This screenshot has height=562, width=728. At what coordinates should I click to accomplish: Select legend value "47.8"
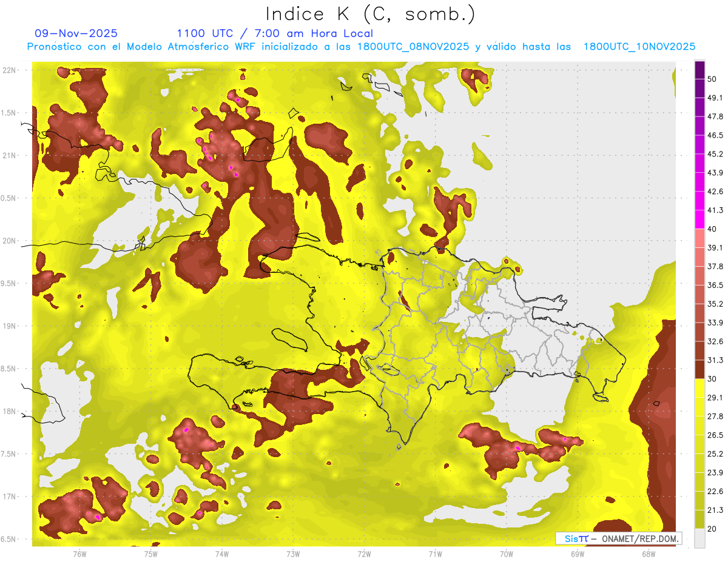pos(715,116)
